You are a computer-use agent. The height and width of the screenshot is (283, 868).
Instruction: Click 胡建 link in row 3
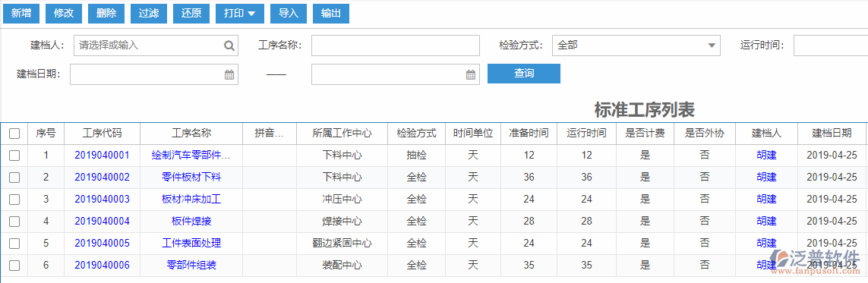pos(766,199)
